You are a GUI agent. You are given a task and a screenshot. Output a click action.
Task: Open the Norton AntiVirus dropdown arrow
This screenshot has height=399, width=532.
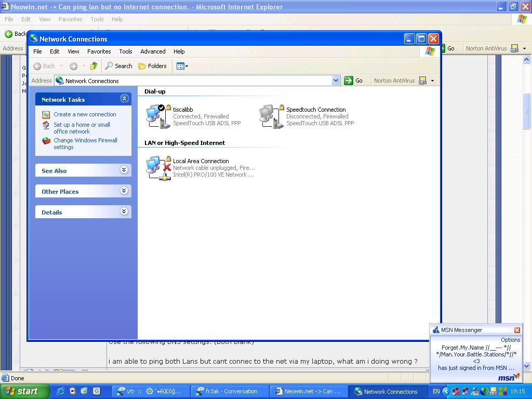(433, 81)
